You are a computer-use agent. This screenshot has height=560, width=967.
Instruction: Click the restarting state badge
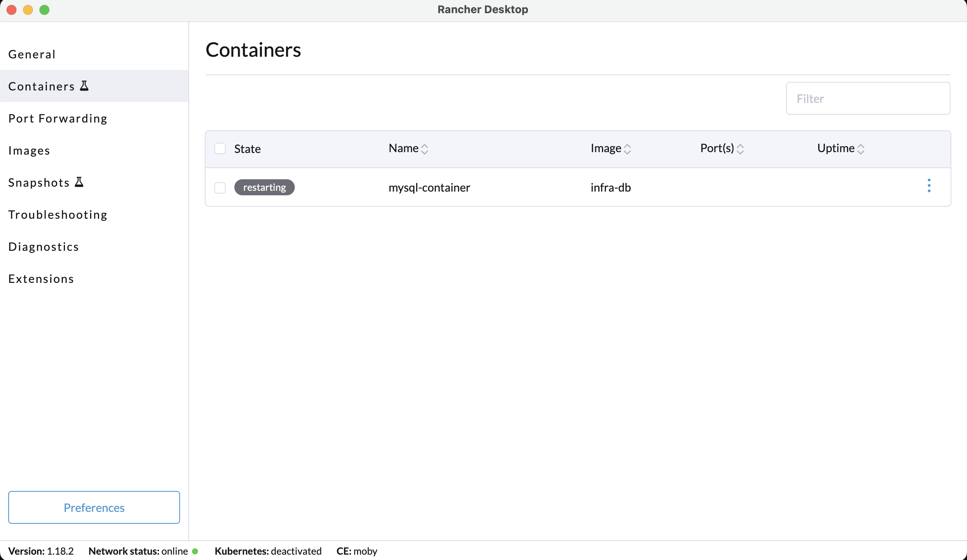(264, 187)
